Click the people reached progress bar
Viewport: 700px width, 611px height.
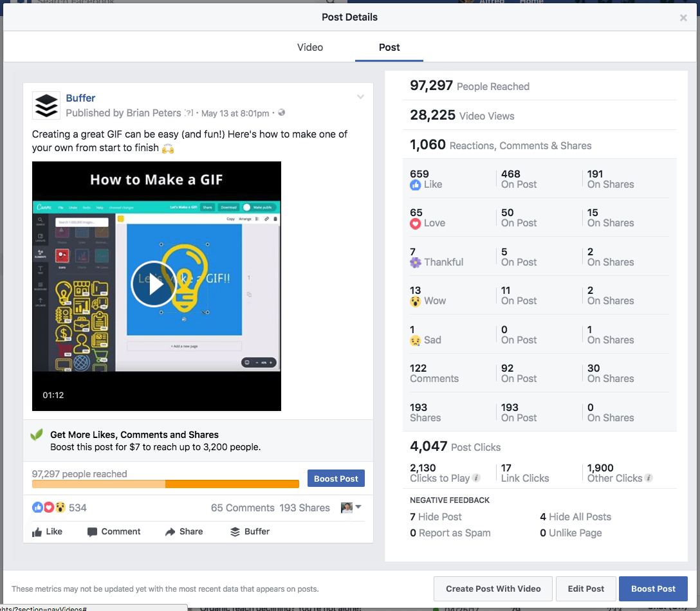click(x=165, y=483)
